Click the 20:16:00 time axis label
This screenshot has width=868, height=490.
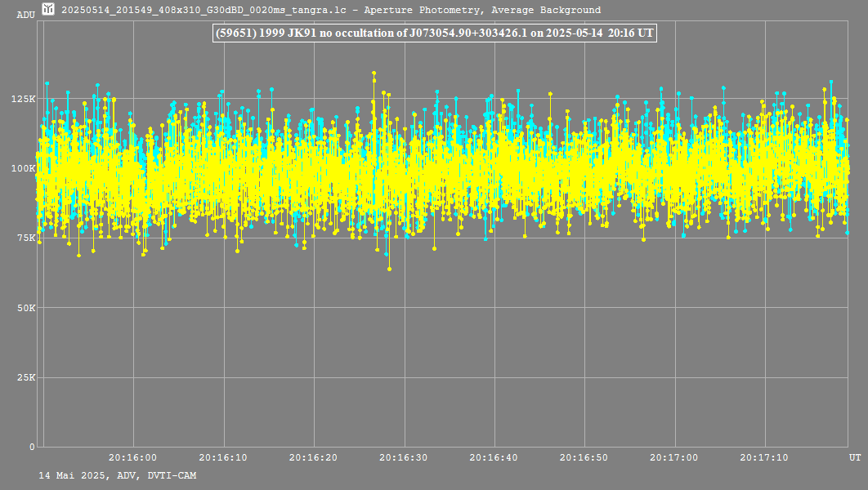tap(132, 458)
